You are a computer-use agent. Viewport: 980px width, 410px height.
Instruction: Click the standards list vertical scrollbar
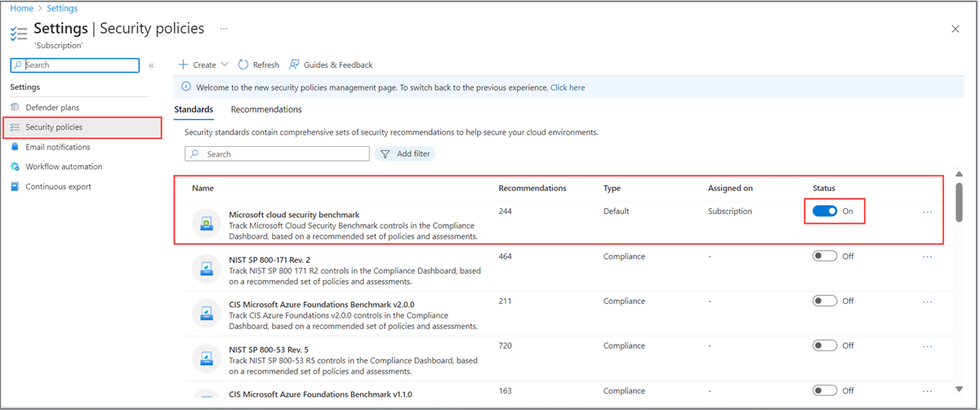click(959, 196)
